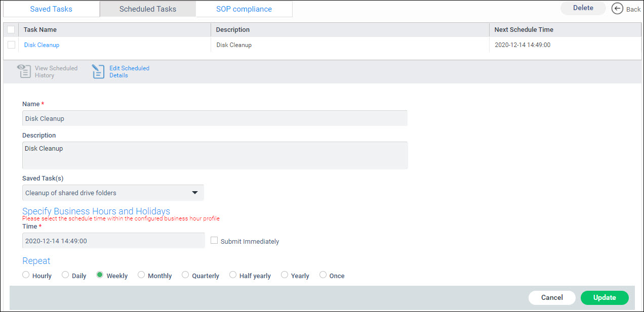Check the Submit Immediately checkbox

click(x=214, y=240)
